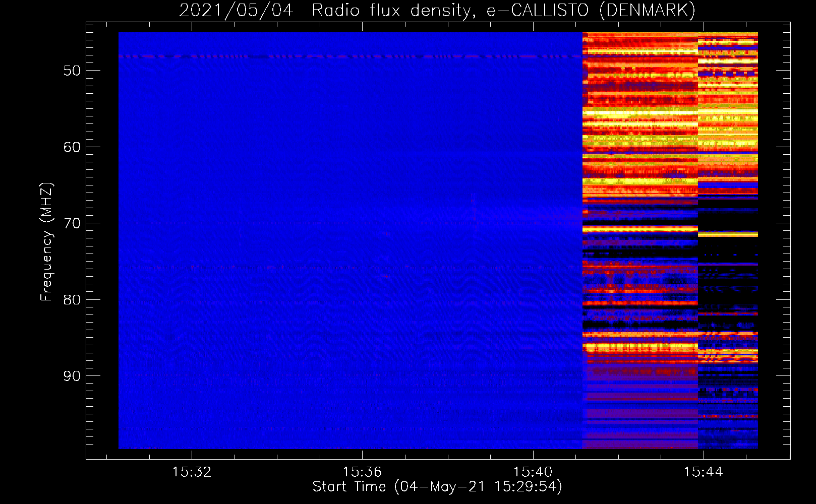
Task: Click the 80 frequency tick label
Action: (72, 300)
